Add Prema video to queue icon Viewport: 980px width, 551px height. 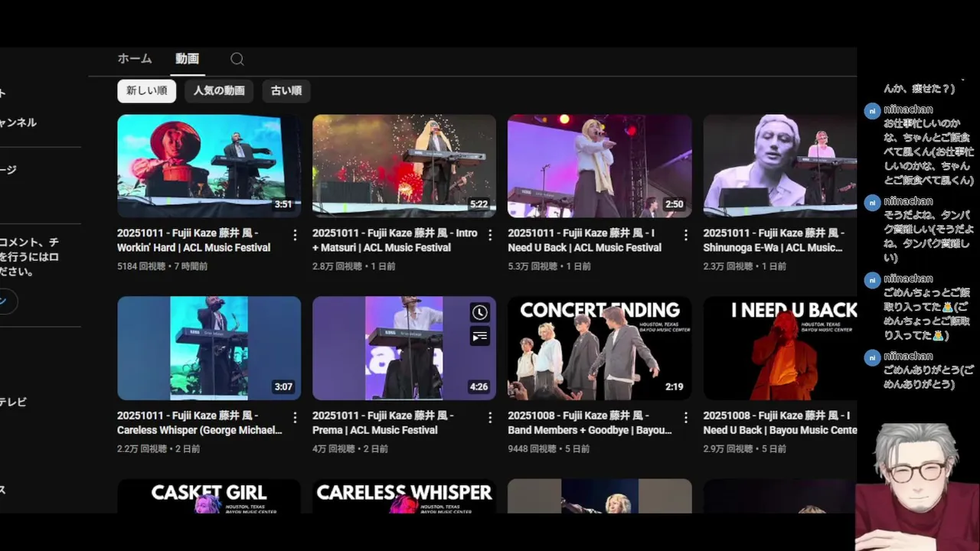click(479, 336)
